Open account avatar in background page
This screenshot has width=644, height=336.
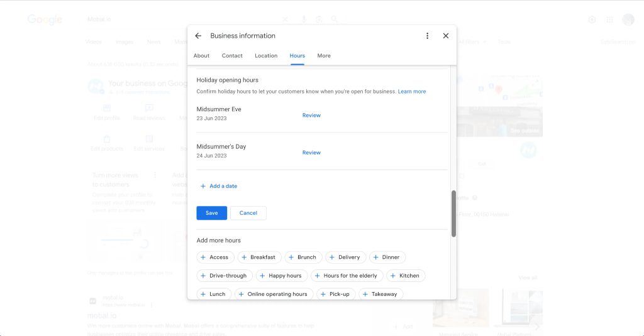tap(628, 19)
